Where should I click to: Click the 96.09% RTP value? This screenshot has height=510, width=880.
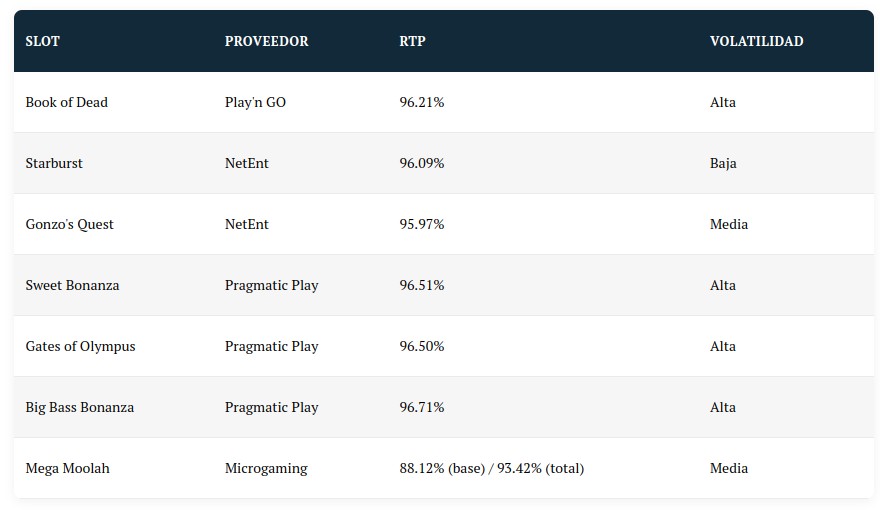(x=421, y=163)
